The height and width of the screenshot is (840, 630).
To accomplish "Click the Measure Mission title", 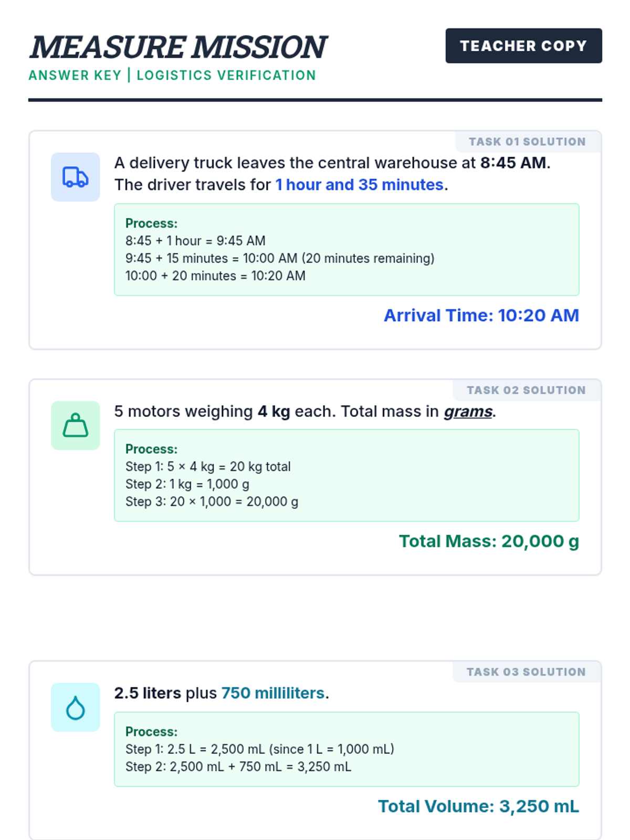I will (178, 47).
